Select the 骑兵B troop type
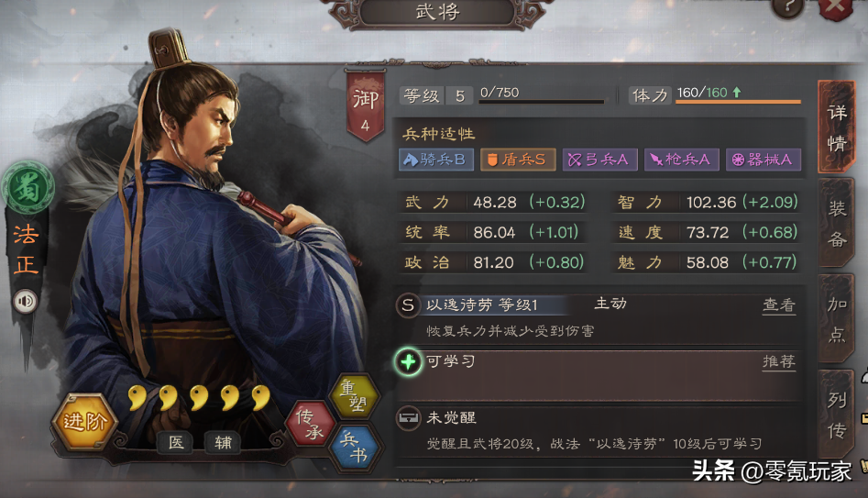Viewport: 868px width, 498px height. pyautogui.click(x=436, y=160)
